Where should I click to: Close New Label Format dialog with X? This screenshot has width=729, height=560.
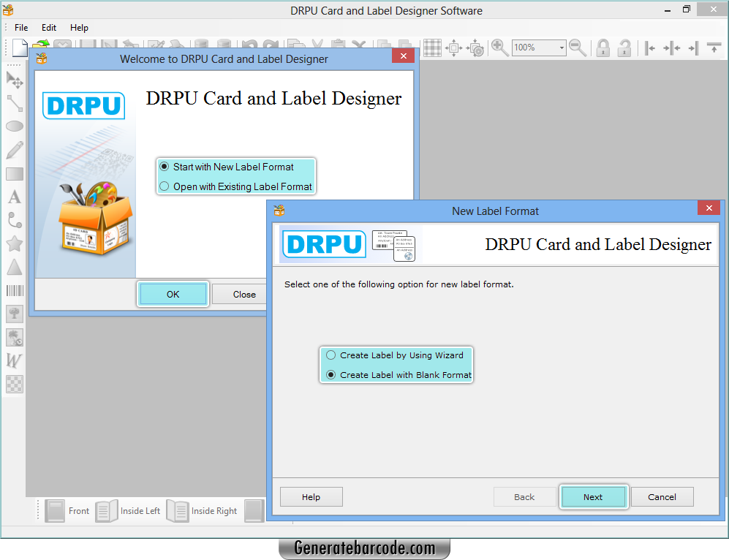coord(709,208)
